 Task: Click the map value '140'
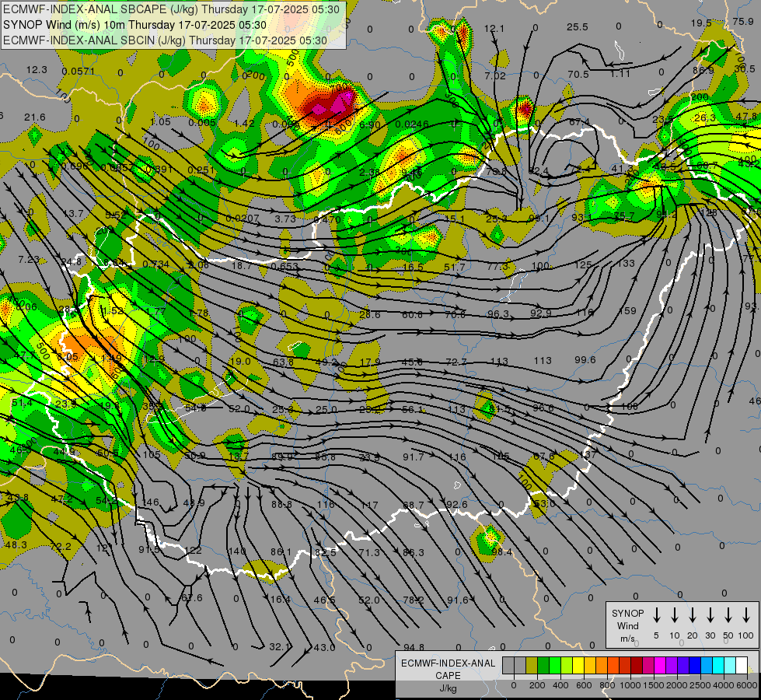pyautogui.click(x=237, y=551)
